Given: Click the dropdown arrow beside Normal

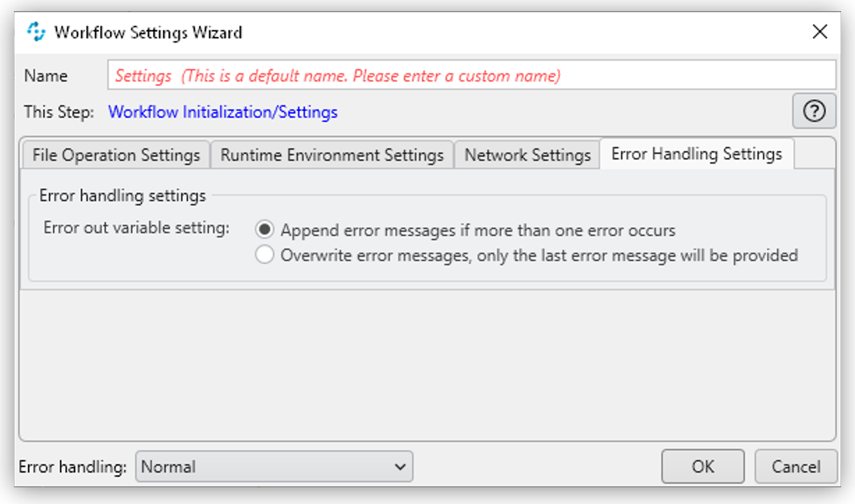Looking at the screenshot, I should 400,466.
